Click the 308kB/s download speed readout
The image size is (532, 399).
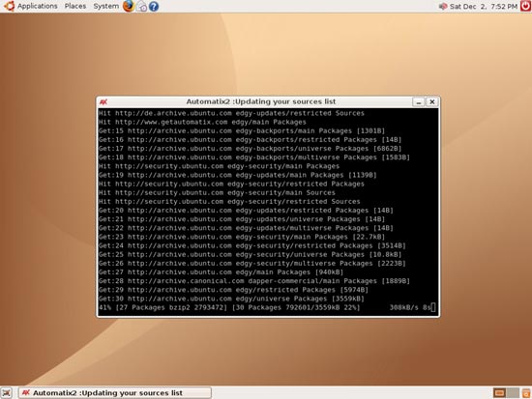pos(403,307)
